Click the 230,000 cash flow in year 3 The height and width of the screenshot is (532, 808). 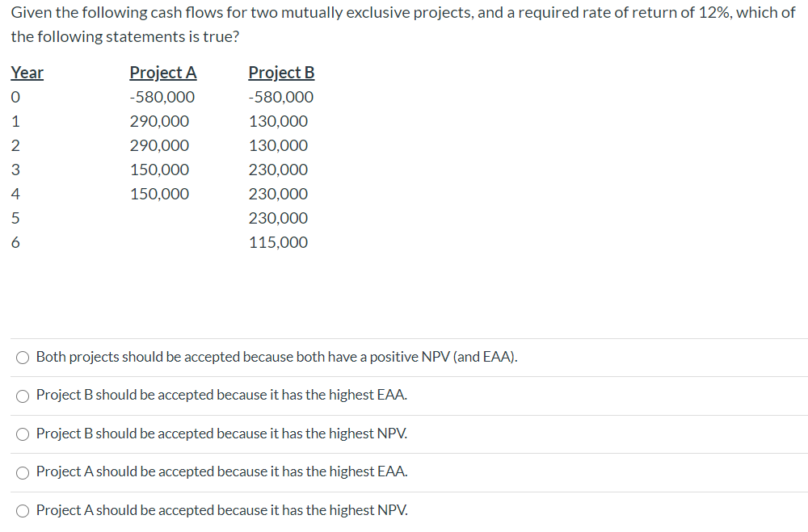283,170
